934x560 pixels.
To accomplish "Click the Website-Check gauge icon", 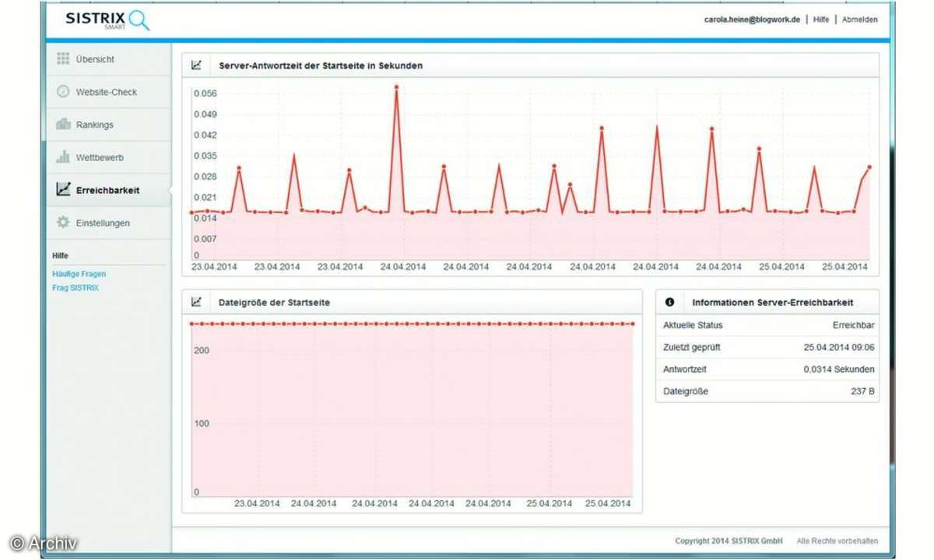I will (64, 92).
